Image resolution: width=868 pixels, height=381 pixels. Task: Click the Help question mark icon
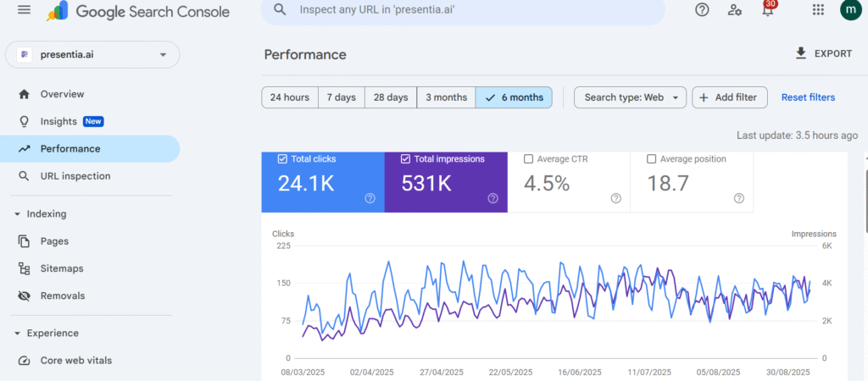702,10
